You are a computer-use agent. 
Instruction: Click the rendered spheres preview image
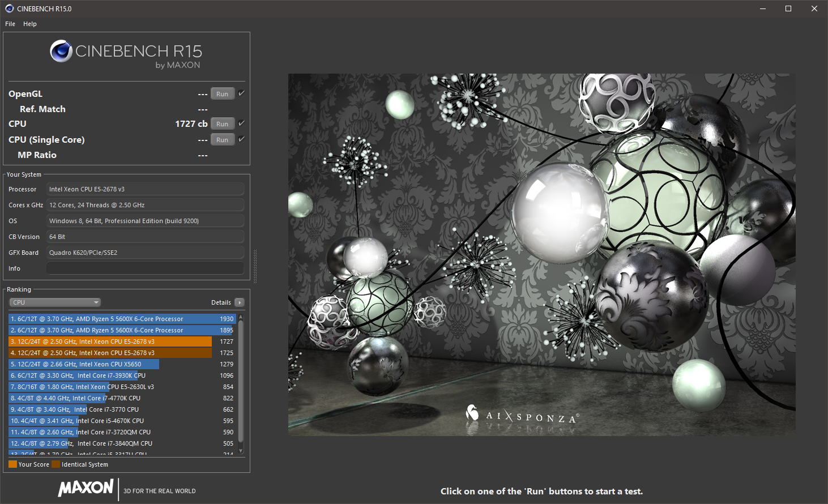tap(542, 255)
